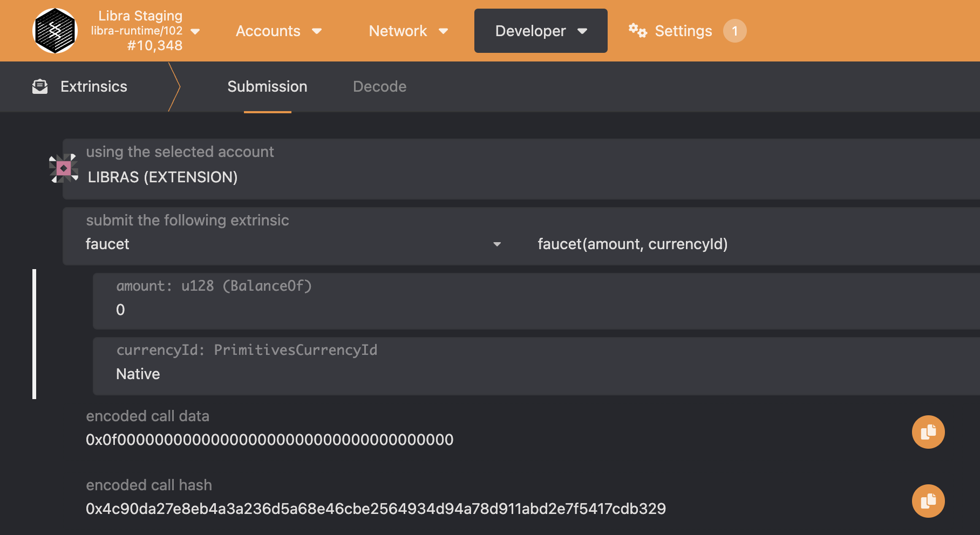Click the amount u128 input field

(x=536, y=301)
